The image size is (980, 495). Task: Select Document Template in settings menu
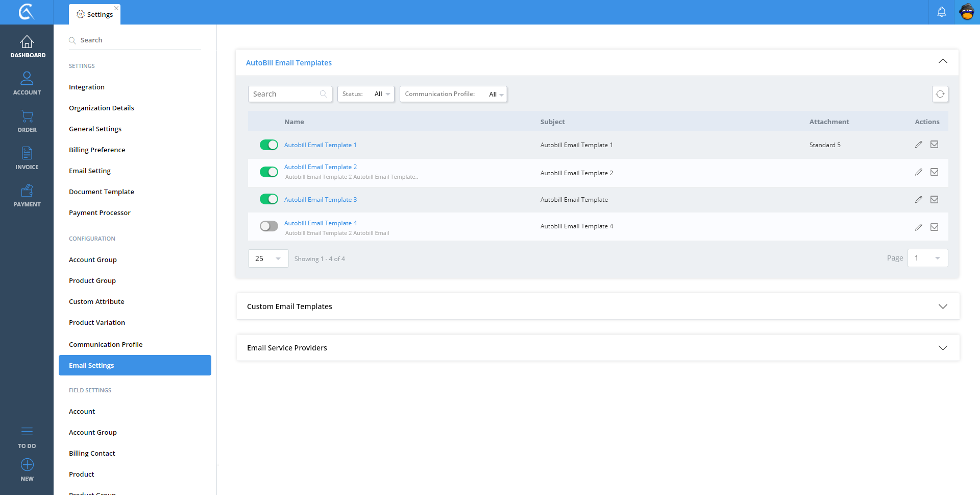pos(102,192)
